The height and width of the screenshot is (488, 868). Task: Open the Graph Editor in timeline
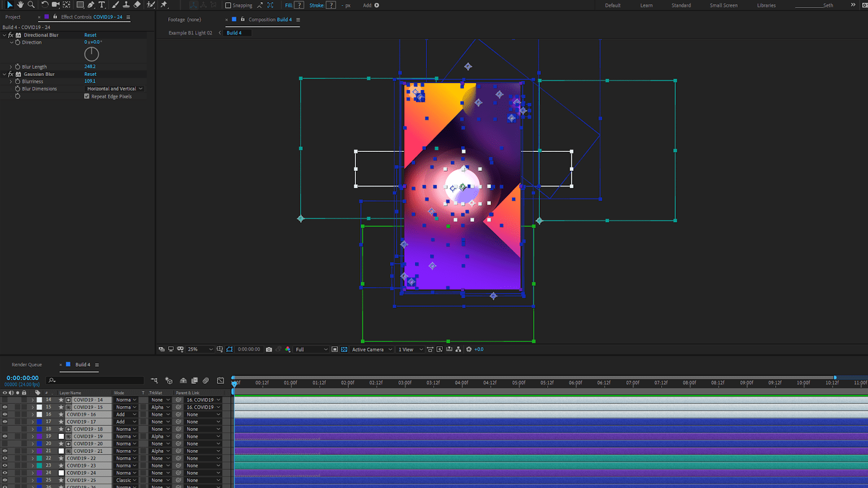[220, 381]
